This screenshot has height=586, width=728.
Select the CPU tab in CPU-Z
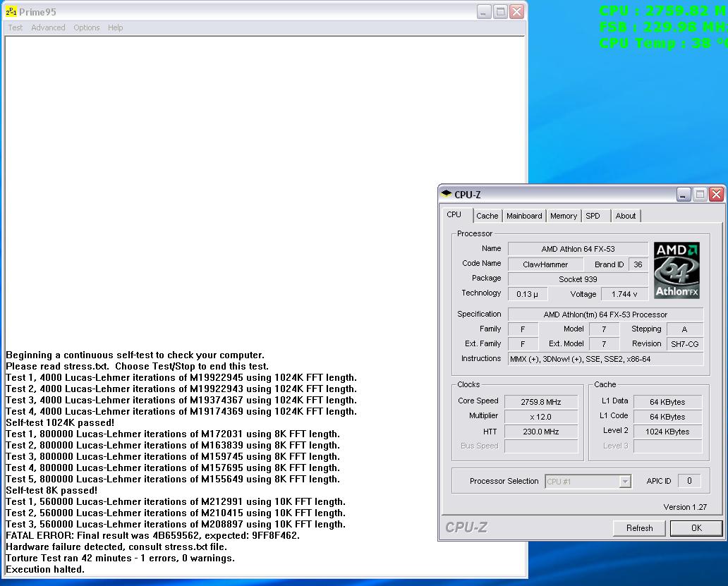455,215
